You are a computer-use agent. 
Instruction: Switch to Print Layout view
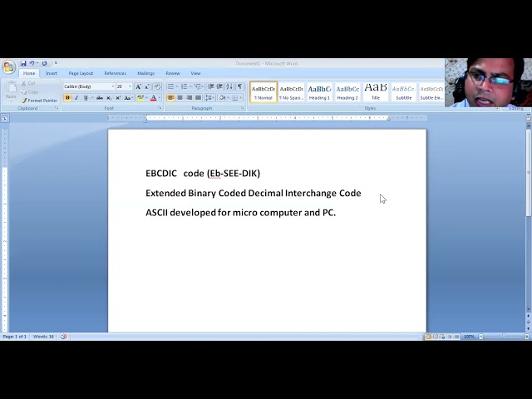[x=428, y=337]
